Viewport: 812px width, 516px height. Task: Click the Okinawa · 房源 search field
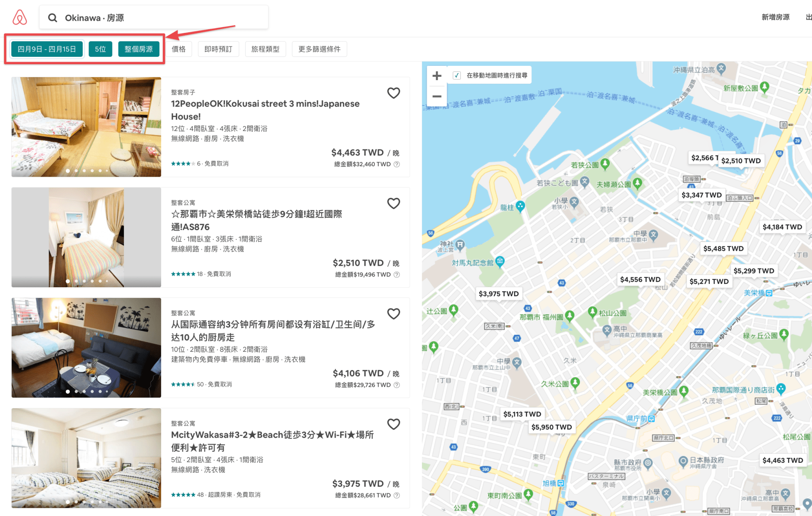(x=153, y=17)
